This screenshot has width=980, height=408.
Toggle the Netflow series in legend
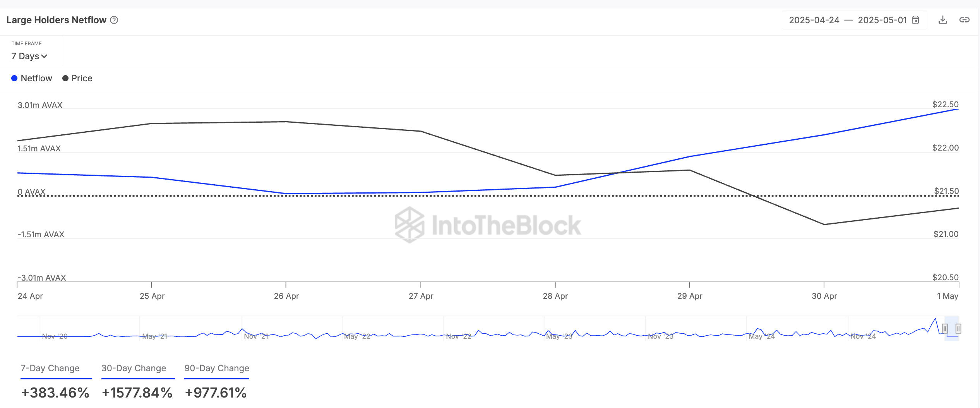[x=36, y=78]
